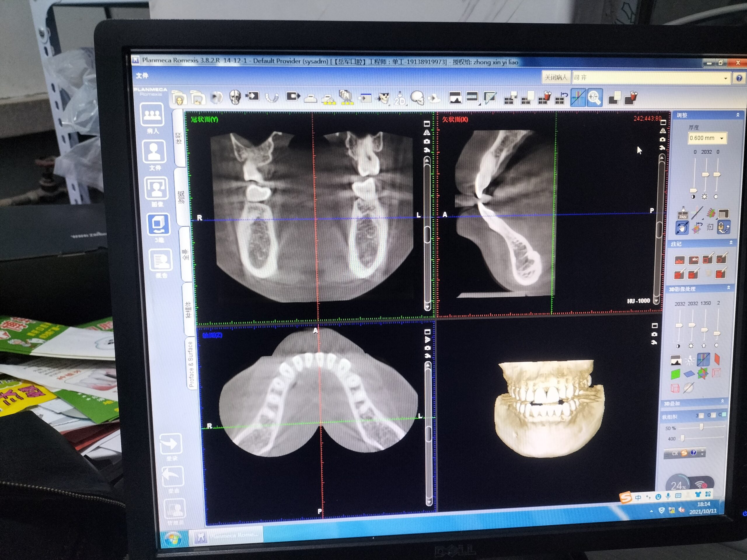Open the histogram levels toolbar icon
747x560 pixels.
click(455, 97)
